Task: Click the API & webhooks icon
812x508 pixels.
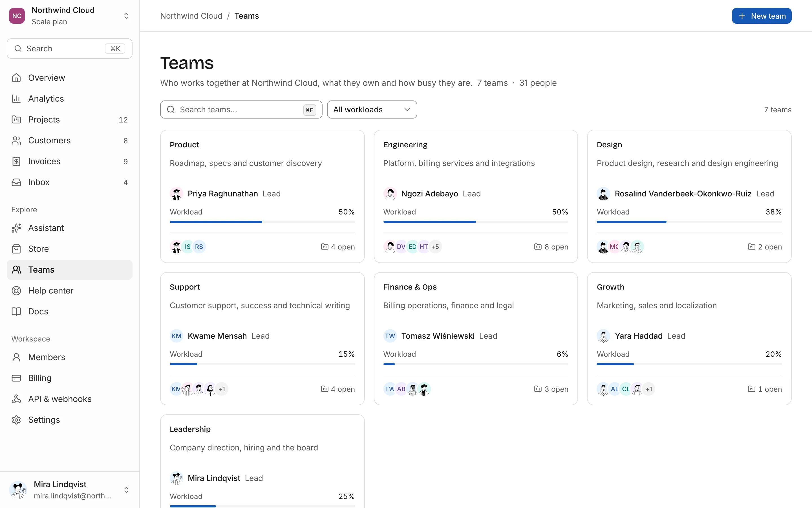Action: point(16,398)
